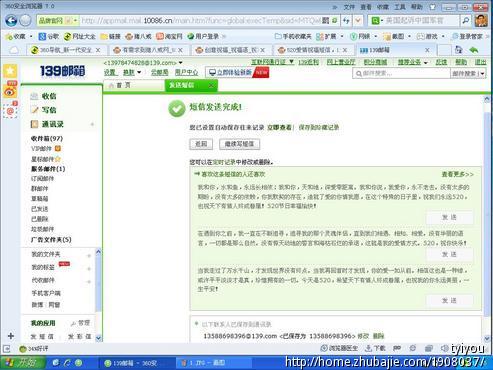Click 立即体验新版 new version button
Image resolution: width=493 pixels, height=370 pixels.
point(237,72)
